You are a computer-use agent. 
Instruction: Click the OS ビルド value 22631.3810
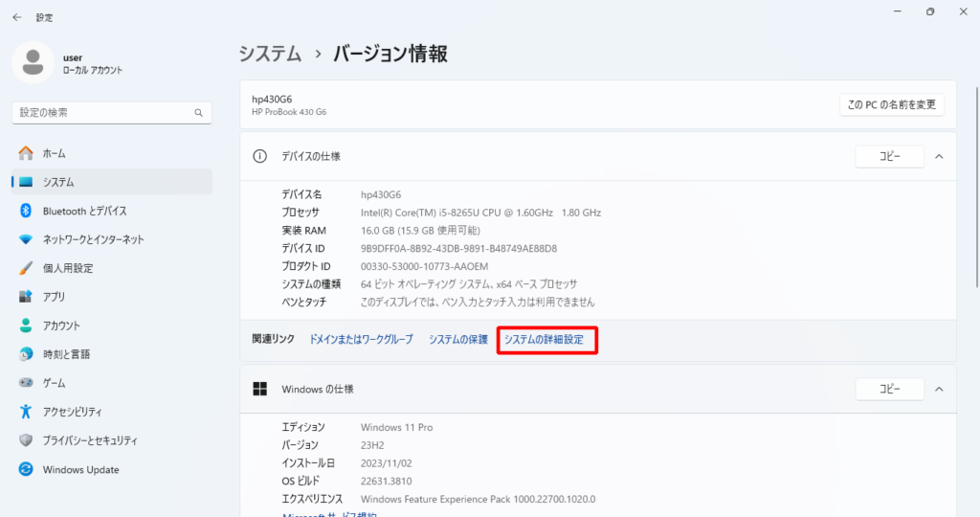click(x=387, y=482)
